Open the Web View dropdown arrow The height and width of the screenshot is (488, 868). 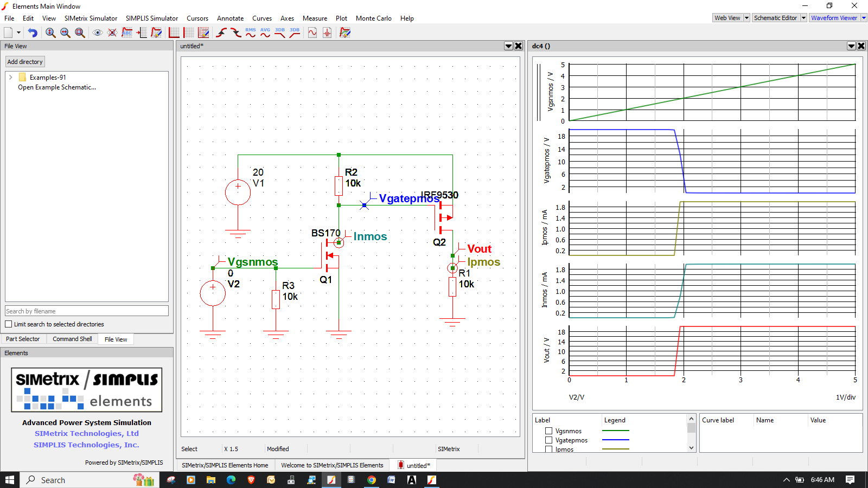click(x=746, y=18)
